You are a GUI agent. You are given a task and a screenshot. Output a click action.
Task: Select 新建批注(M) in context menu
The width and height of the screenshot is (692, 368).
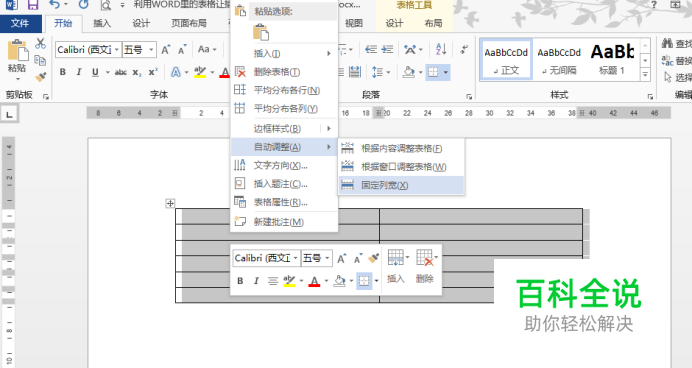coord(284,222)
